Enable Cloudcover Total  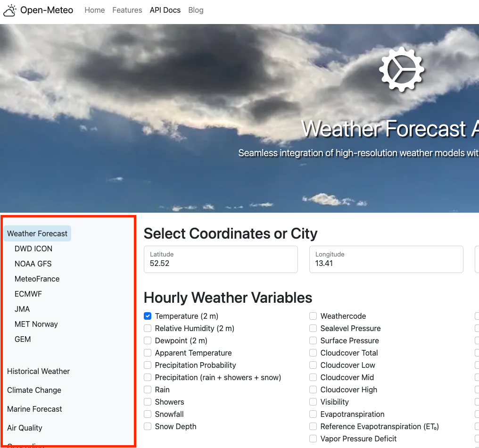pos(313,353)
